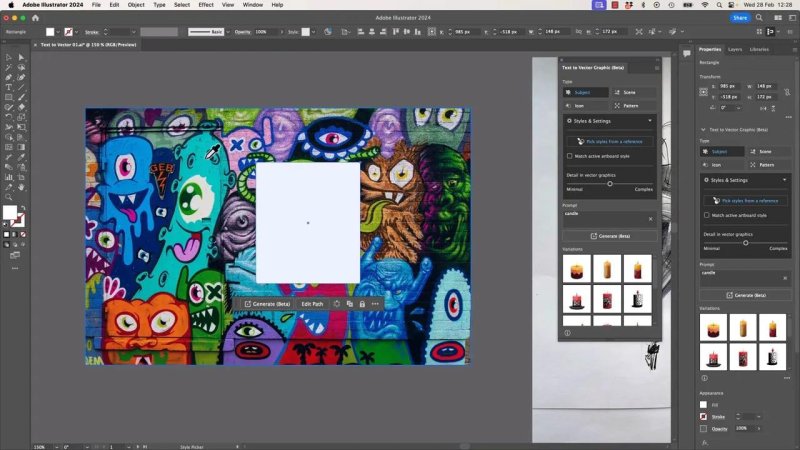
Task: Open the Basic brush definition dropdown
Action: tap(228, 32)
